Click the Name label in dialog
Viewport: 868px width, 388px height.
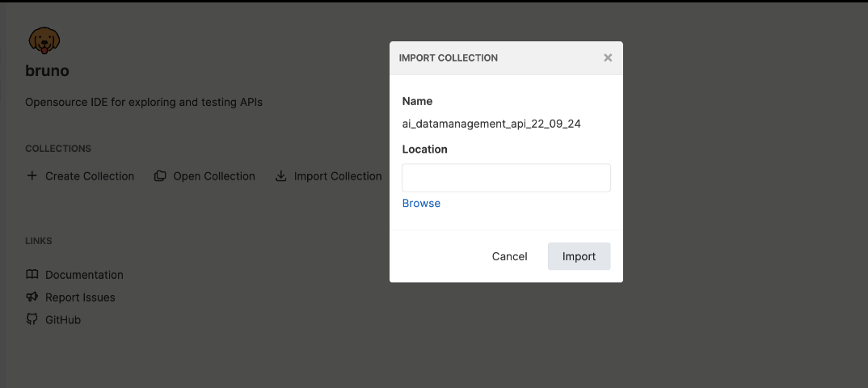[417, 101]
